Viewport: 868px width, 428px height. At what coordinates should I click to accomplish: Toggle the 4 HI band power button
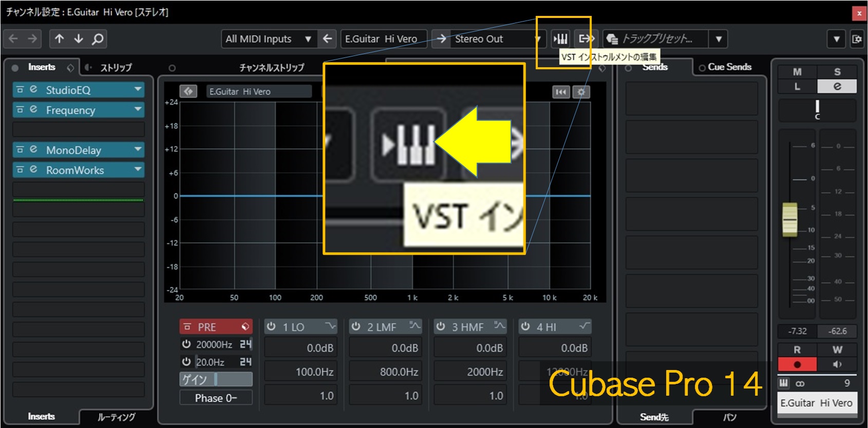(525, 326)
